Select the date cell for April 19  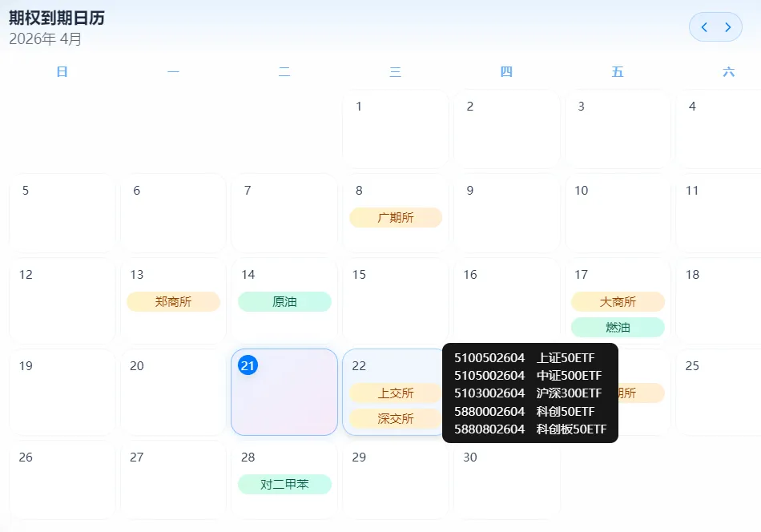[x=62, y=393]
